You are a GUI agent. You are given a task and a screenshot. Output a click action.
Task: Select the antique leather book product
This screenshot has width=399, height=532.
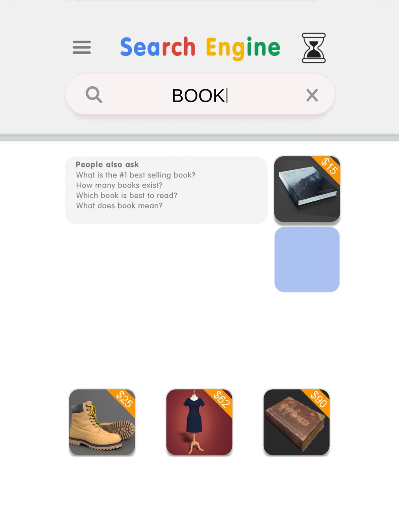296,422
